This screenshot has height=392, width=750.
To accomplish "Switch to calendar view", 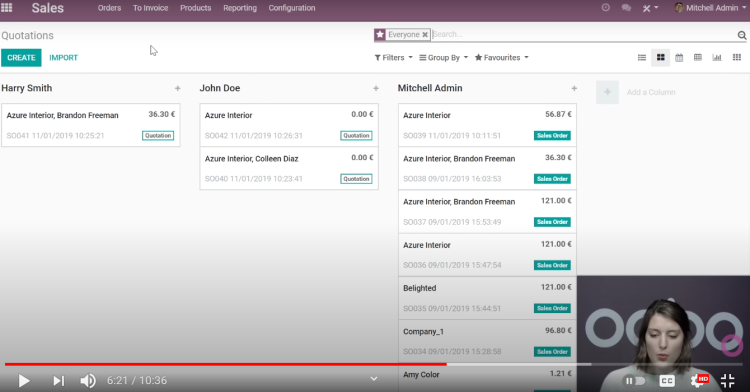I will coord(679,57).
